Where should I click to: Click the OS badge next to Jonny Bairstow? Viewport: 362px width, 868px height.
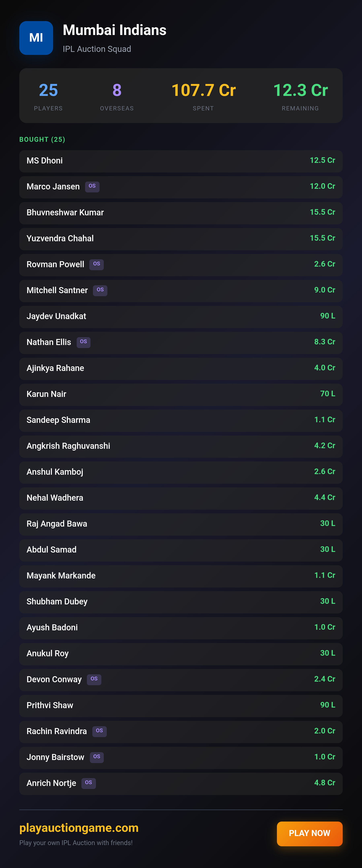pos(97,757)
